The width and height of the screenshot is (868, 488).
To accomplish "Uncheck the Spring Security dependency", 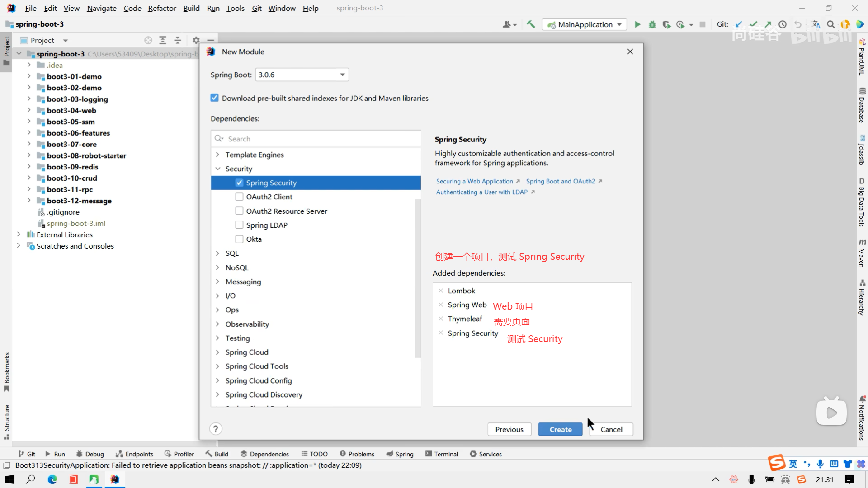I will point(239,183).
